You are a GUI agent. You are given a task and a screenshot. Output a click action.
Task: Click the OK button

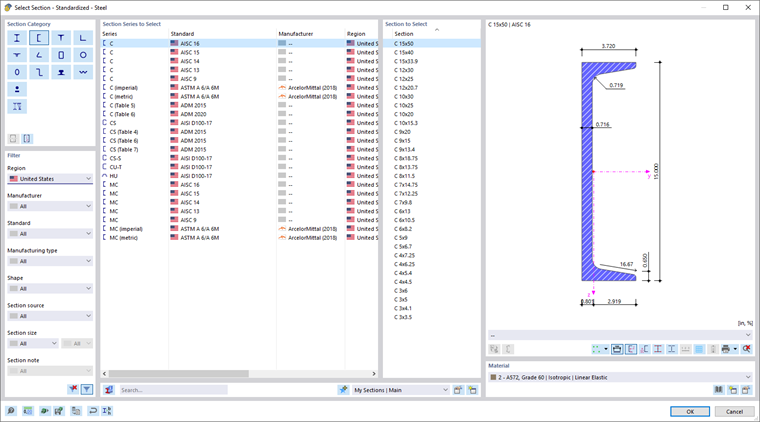pos(690,411)
